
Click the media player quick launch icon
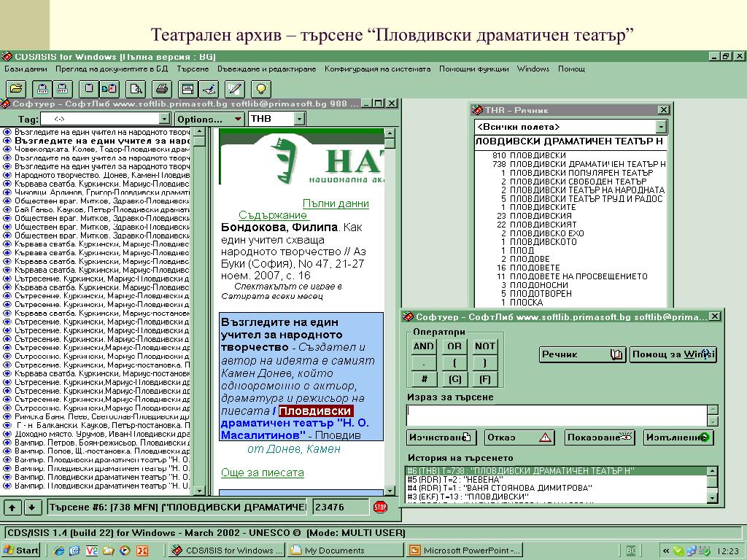pyautogui.click(x=125, y=551)
